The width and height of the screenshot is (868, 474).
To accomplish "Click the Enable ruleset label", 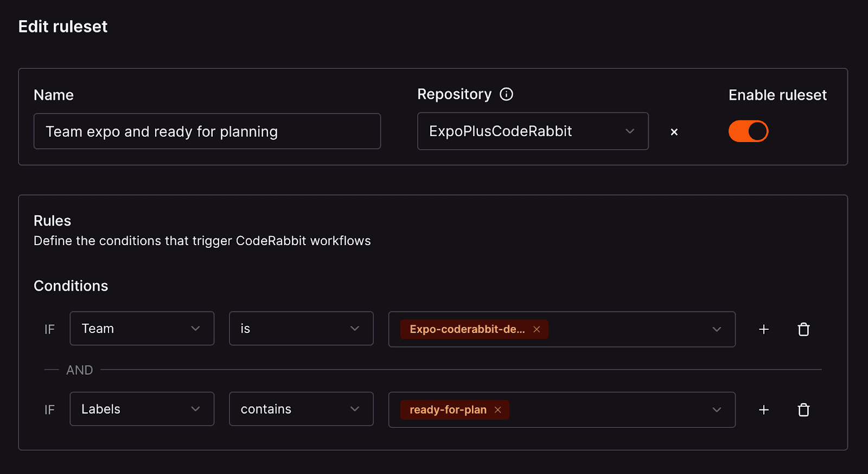I will (x=777, y=95).
